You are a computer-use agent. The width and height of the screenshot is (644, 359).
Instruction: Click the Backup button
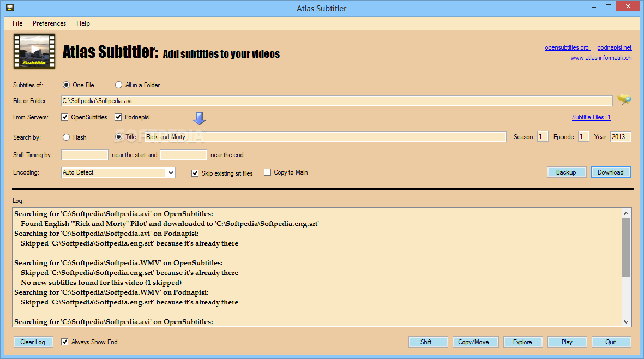(x=566, y=172)
